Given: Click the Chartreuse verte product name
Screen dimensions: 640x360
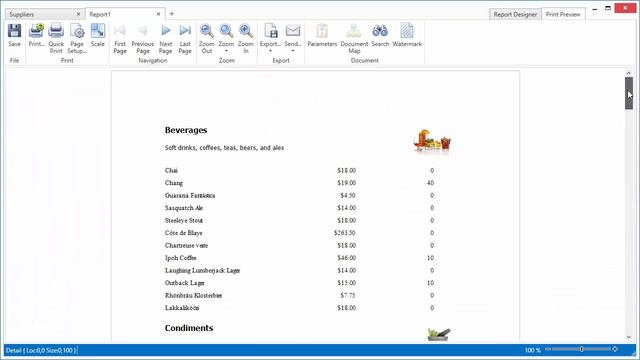Looking at the screenshot, I should [x=186, y=246].
